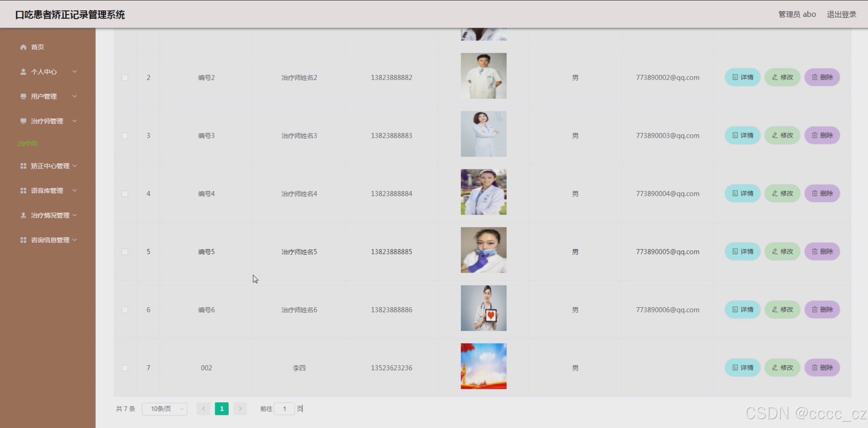Image resolution: width=868 pixels, height=428 pixels.
Task: Click the 前往 page number input field
Action: click(284, 409)
